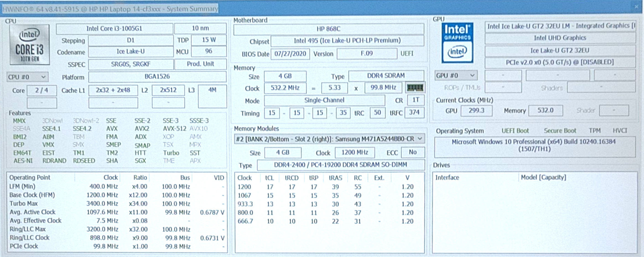644x257 pixels.
Task: Click the Turbo feature label
Action: (x=171, y=153)
